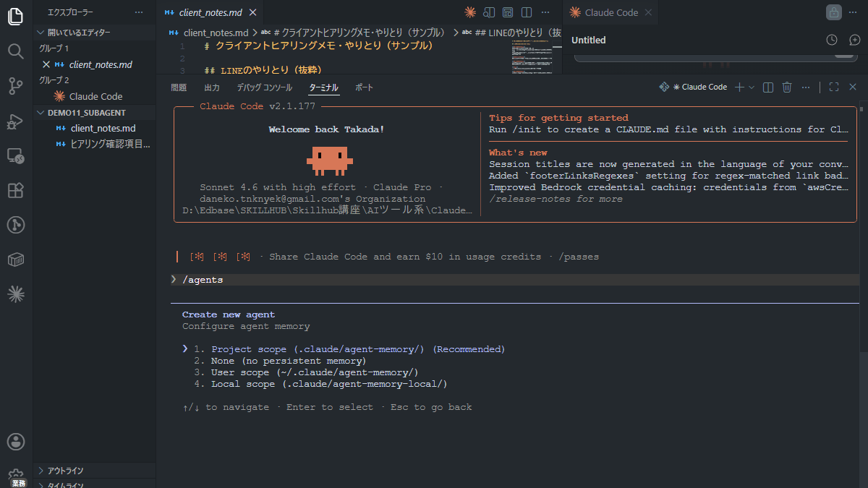Collapse the DEMO11_SUBAGENT folder section

click(94, 113)
